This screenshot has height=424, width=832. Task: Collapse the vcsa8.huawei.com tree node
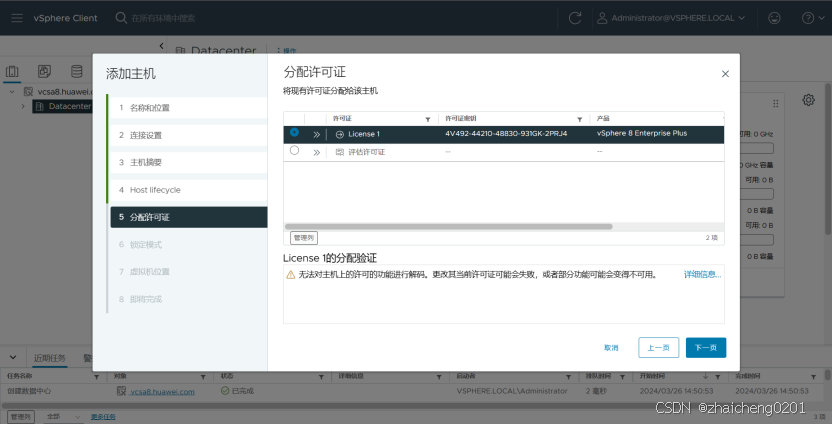pos(12,92)
